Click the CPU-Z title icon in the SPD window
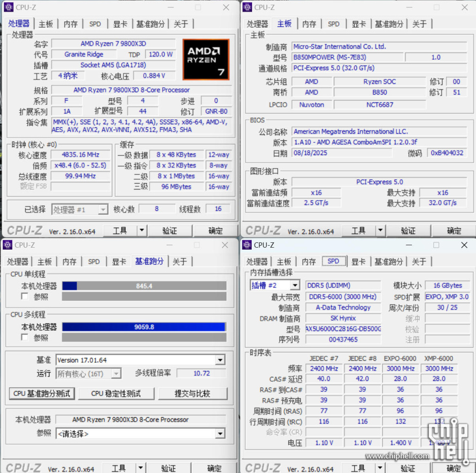476x473 pixels. pyautogui.click(x=247, y=245)
